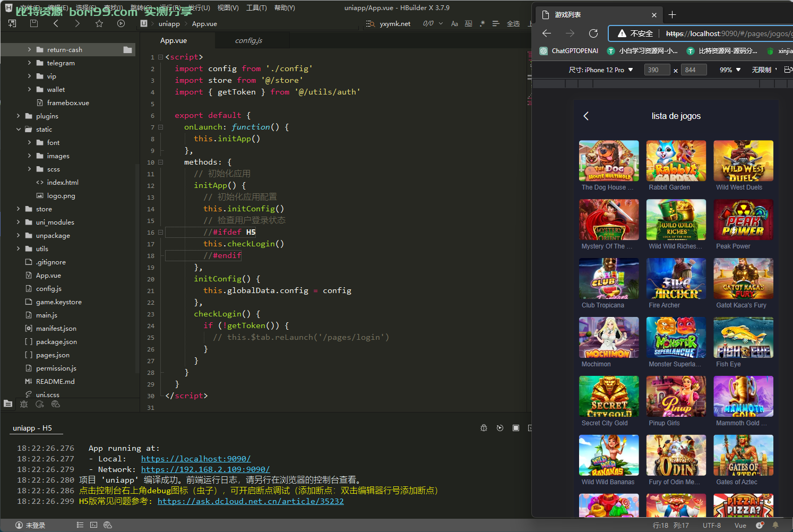Close the 游戏列表 browser tab
This screenshot has height=532, width=793.
coord(654,15)
